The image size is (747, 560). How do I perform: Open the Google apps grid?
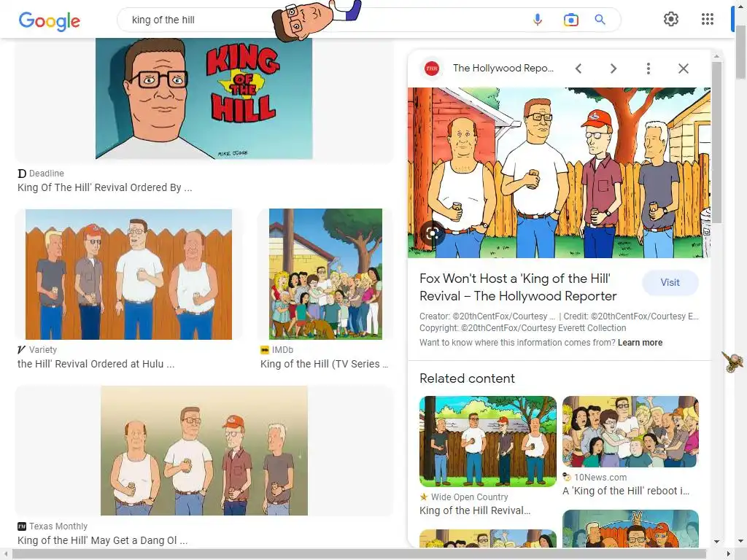pyautogui.click(x=708, y=19)
